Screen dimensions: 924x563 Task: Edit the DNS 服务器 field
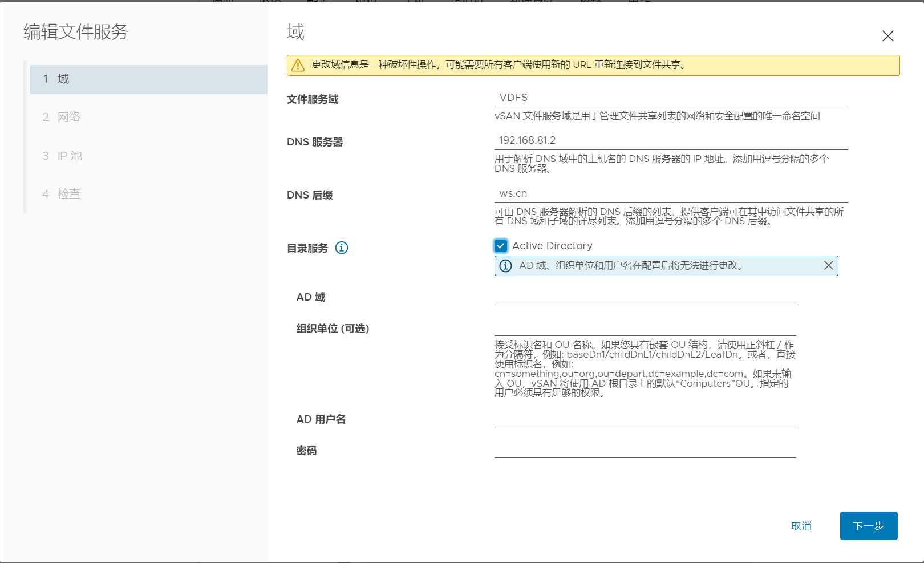pos(671,140)
